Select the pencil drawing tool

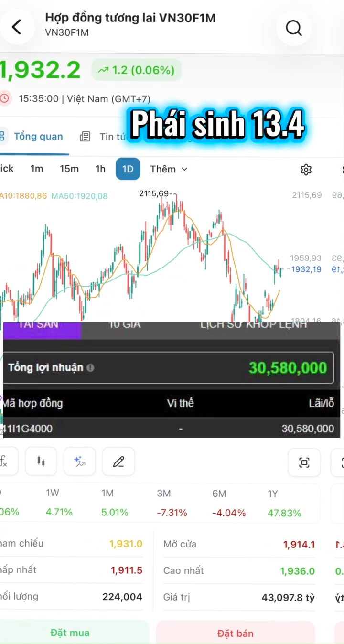click(118, 462)
